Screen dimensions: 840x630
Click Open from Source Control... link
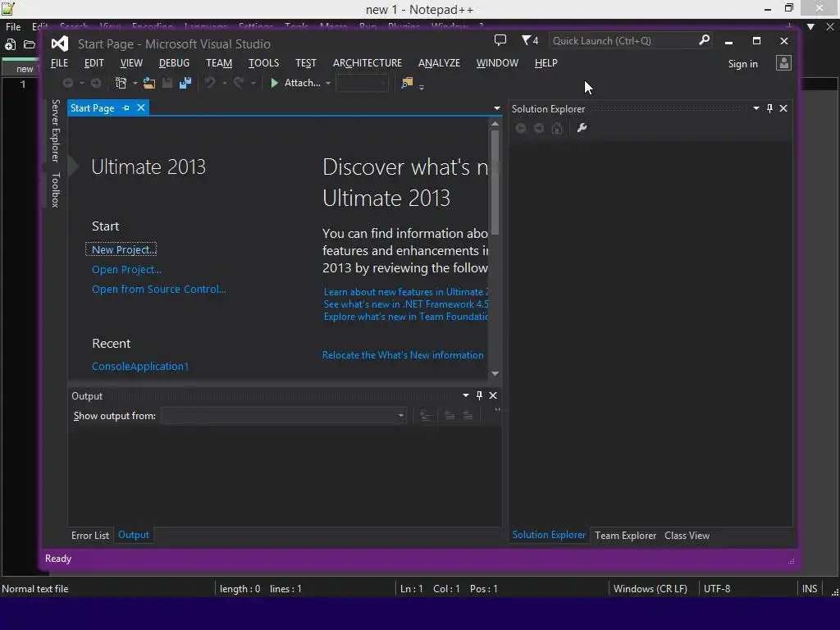pos(159,290)
